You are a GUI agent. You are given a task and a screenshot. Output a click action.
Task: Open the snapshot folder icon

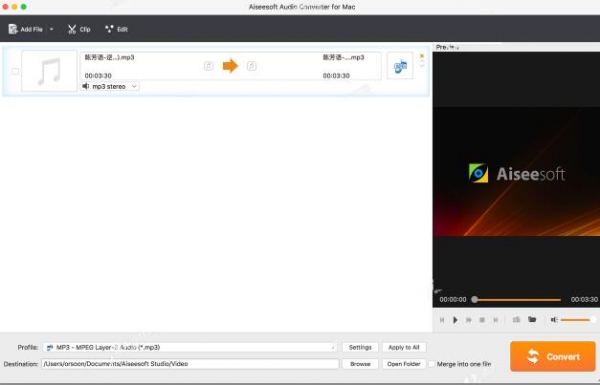532,319
